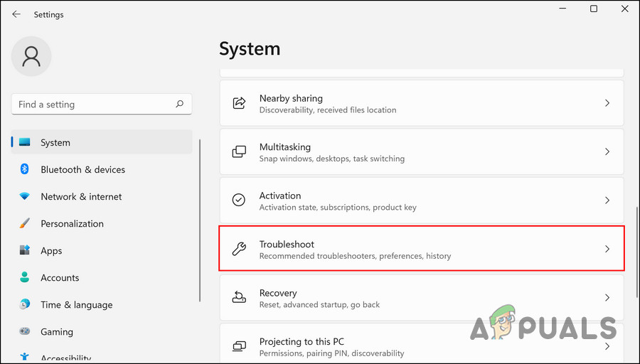Click the Personalization paintbrush icon
640x364 pixels.
pos(24,223)
